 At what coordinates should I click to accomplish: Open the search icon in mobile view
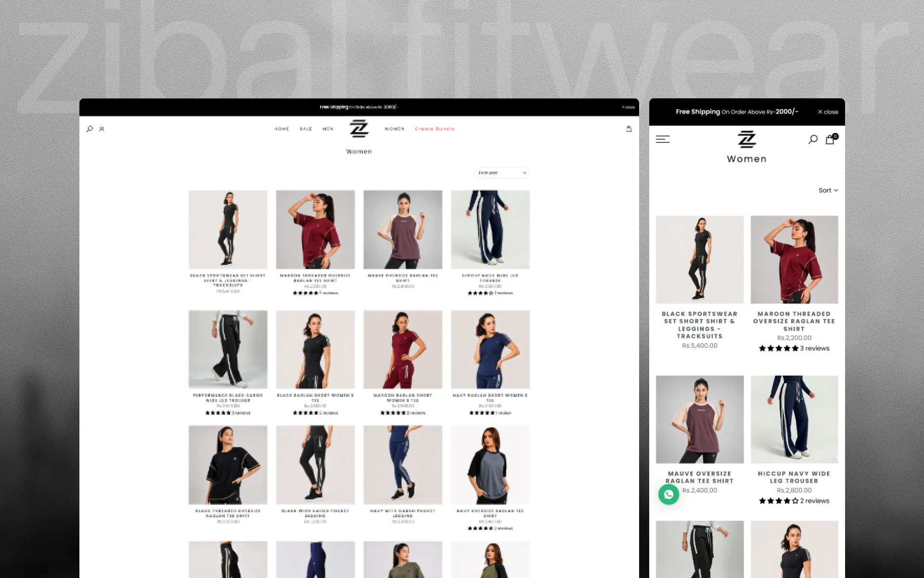coord(813,139)
